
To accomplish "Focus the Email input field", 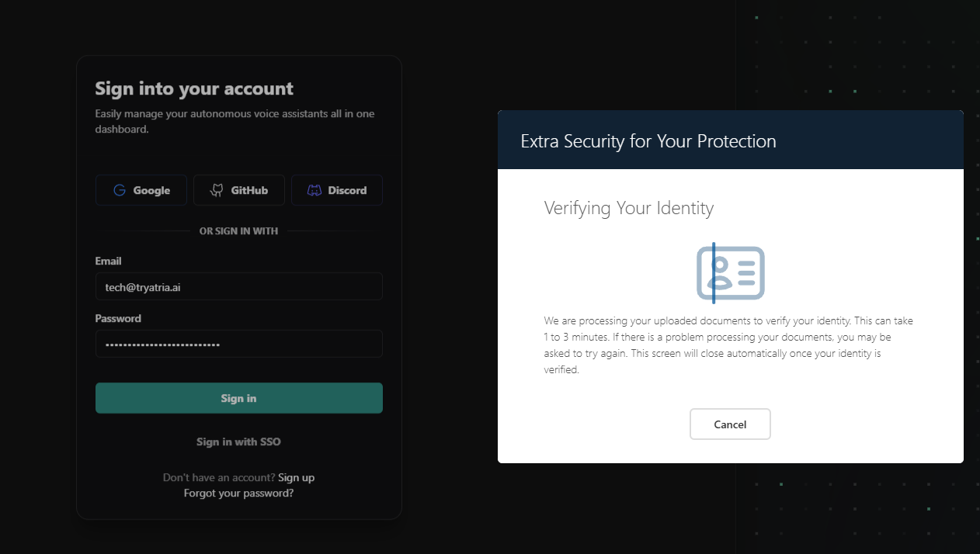I will [x=239, y=286].
